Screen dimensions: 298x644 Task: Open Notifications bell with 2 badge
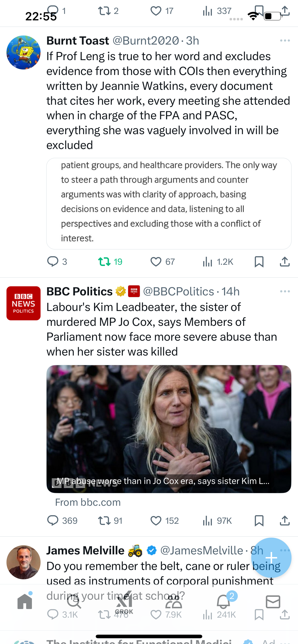pos(223,602)
